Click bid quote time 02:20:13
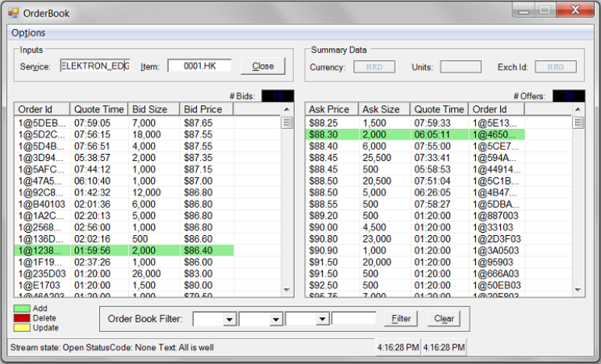The height and width of the screenshot is (364, 601). coord(92,216)
